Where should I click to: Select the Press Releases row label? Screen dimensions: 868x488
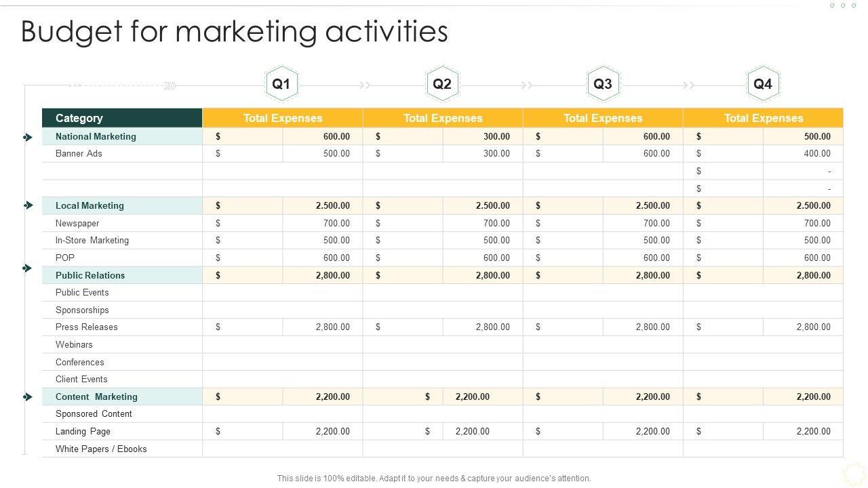tap(87, 327)
